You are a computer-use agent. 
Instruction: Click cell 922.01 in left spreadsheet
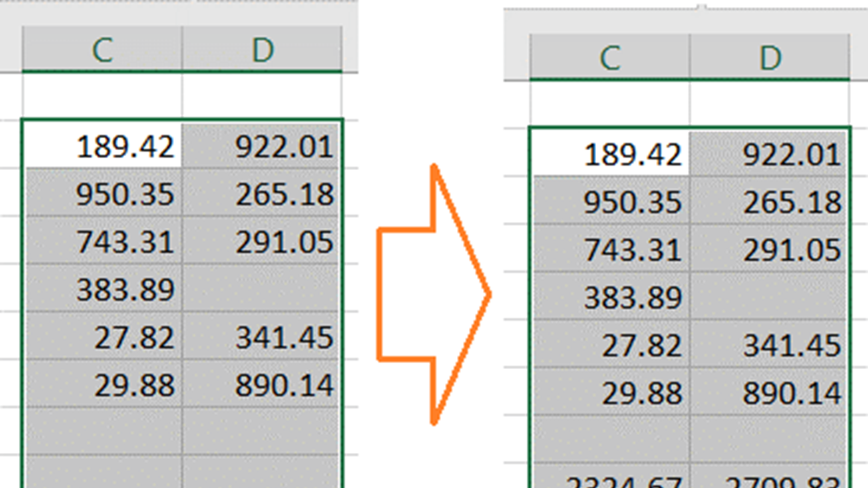(263, 146)
